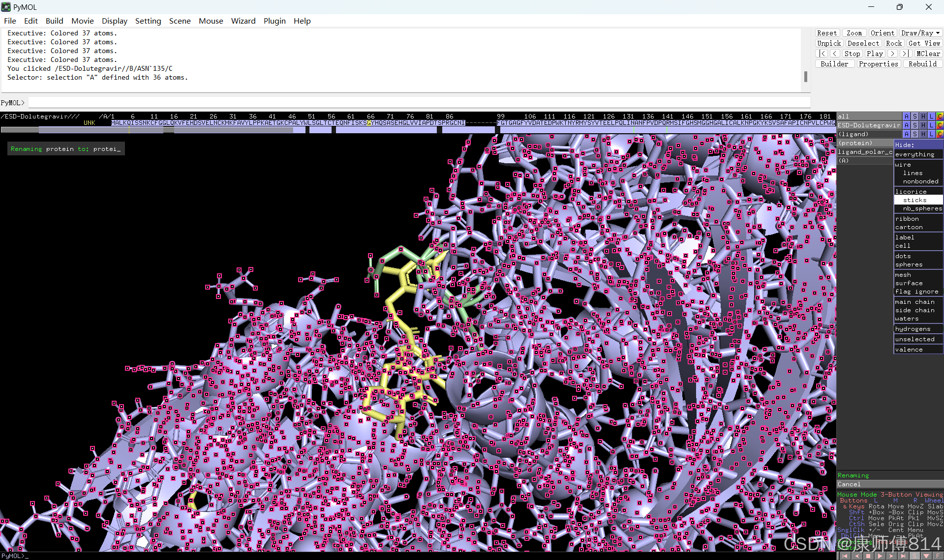Choose 'everything' in the Hide menu
The height and width of the screenshot is (560, 944).
(918, 154)
